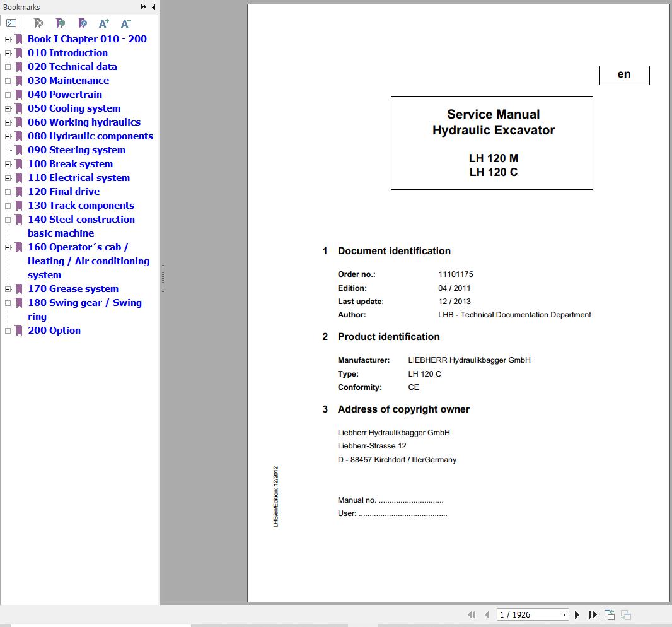This screenshot has height=627, width=672.
Task: Click the add new bookmark icon
Action: pos(61,23)
